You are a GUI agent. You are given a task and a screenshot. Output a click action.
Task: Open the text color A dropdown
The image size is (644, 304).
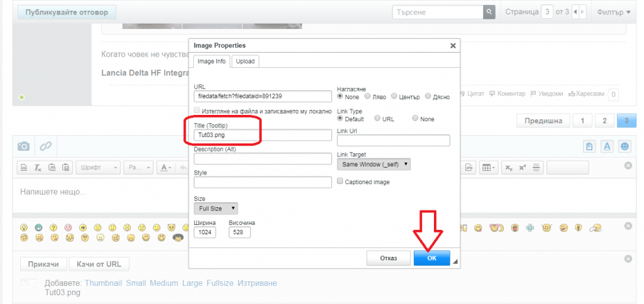(x=166, y=167)
